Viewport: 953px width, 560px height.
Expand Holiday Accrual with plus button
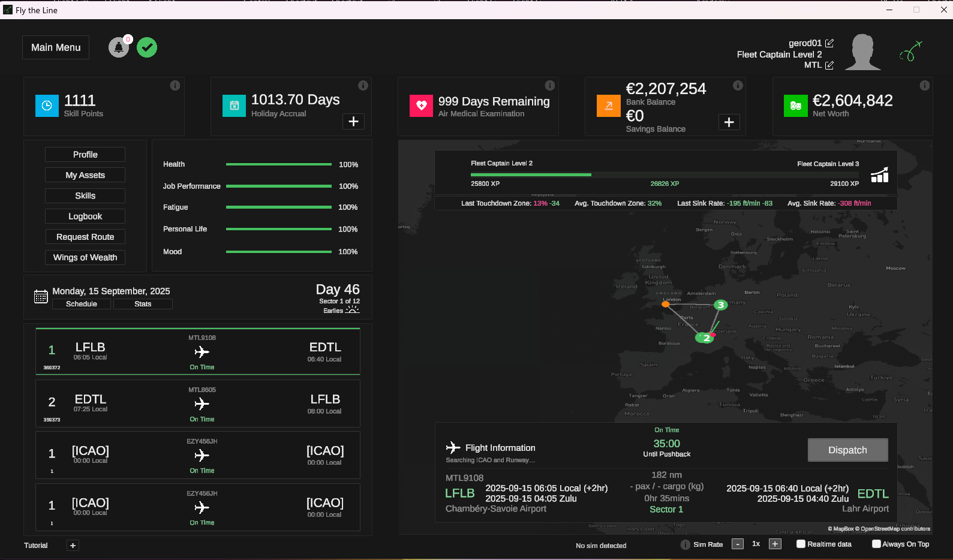(354, 122)
